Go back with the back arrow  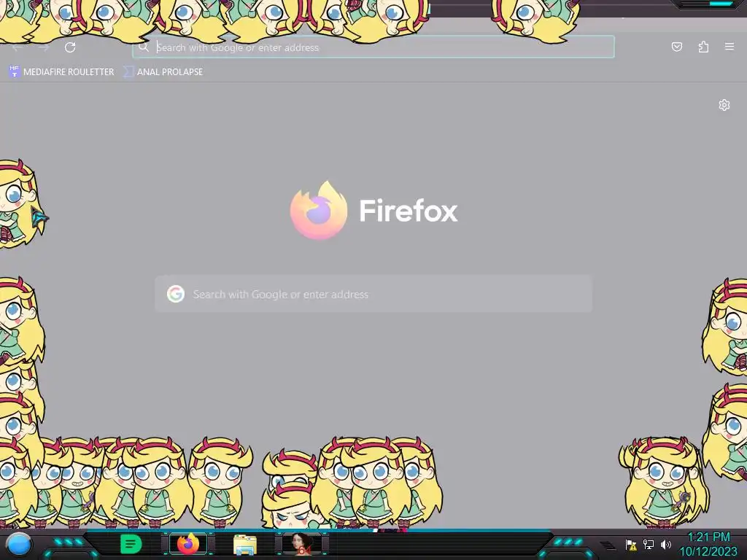[x=18, y=47]
